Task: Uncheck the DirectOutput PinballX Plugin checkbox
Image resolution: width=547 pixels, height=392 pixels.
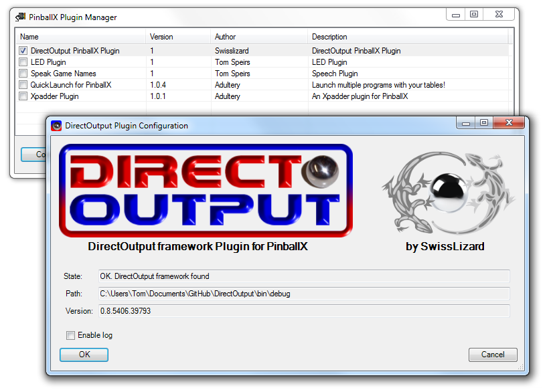Action: (23, 51)
